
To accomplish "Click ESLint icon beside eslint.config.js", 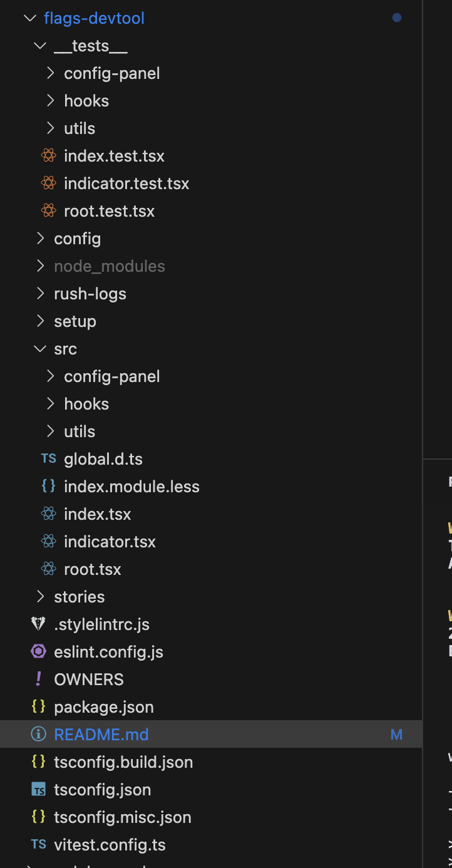I will tap(38, 652).
